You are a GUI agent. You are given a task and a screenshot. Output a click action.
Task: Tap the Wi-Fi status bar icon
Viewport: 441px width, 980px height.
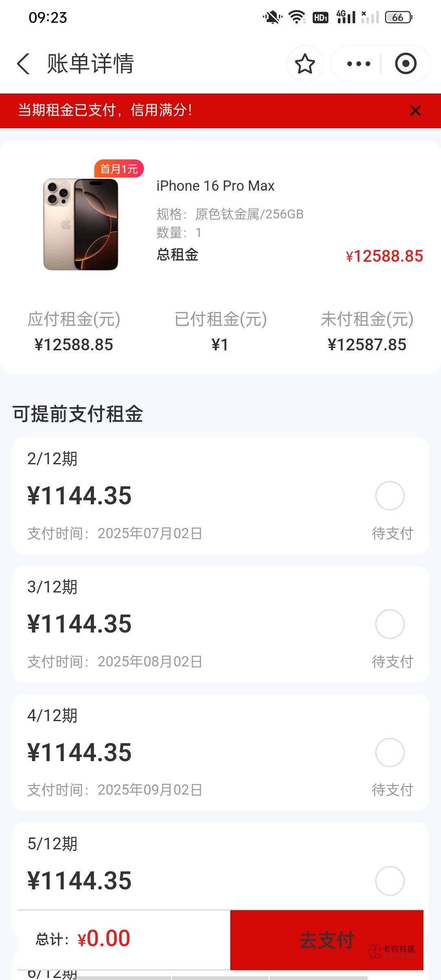click(297, 17)
